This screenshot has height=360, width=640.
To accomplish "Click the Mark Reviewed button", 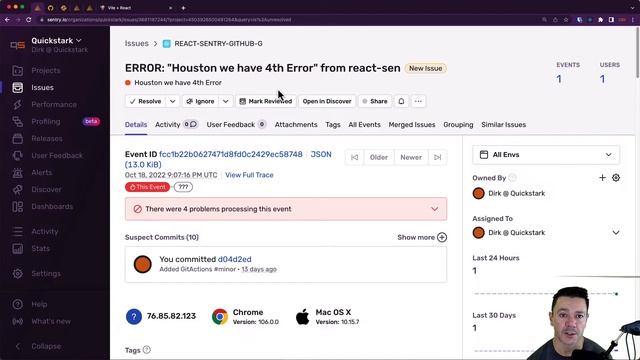I will [x=266, y=101].
